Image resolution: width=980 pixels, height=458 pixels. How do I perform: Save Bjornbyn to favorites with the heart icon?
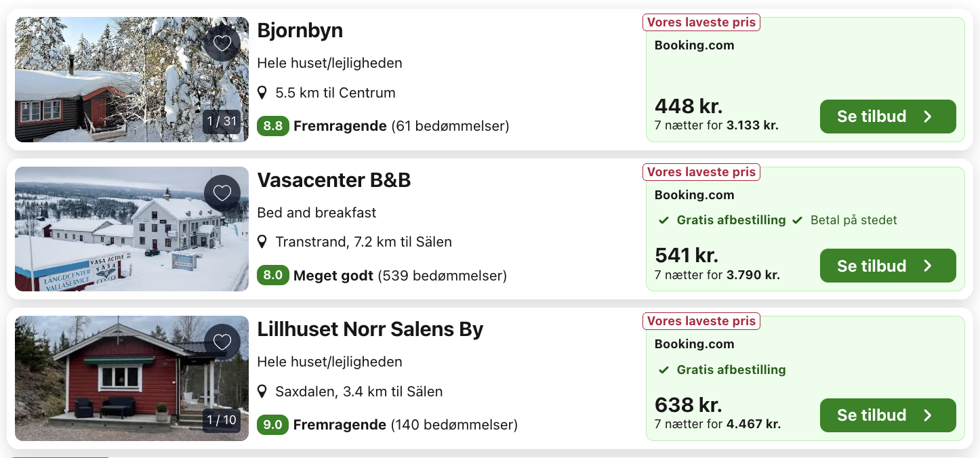[222, 43]
